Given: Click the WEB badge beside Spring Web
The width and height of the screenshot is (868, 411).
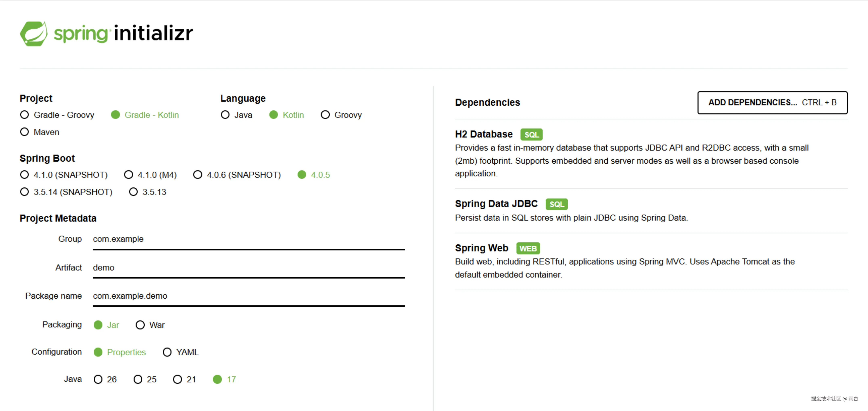Looking at the screenshot, I should (x=528, y=248).
